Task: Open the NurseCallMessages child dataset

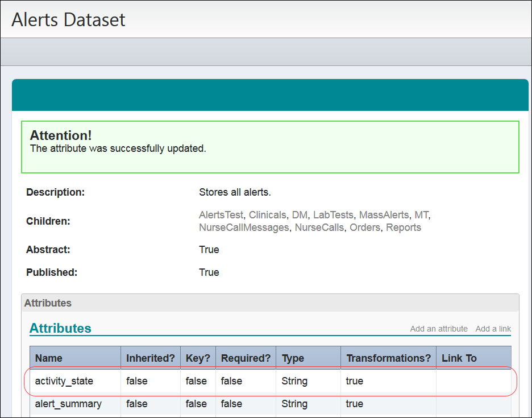Action: click(x=244, y=227)
